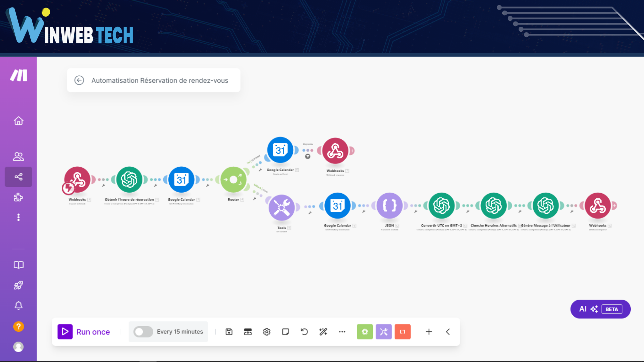
Task: Open the Team section in the sidebar
Action: [18, 156]
